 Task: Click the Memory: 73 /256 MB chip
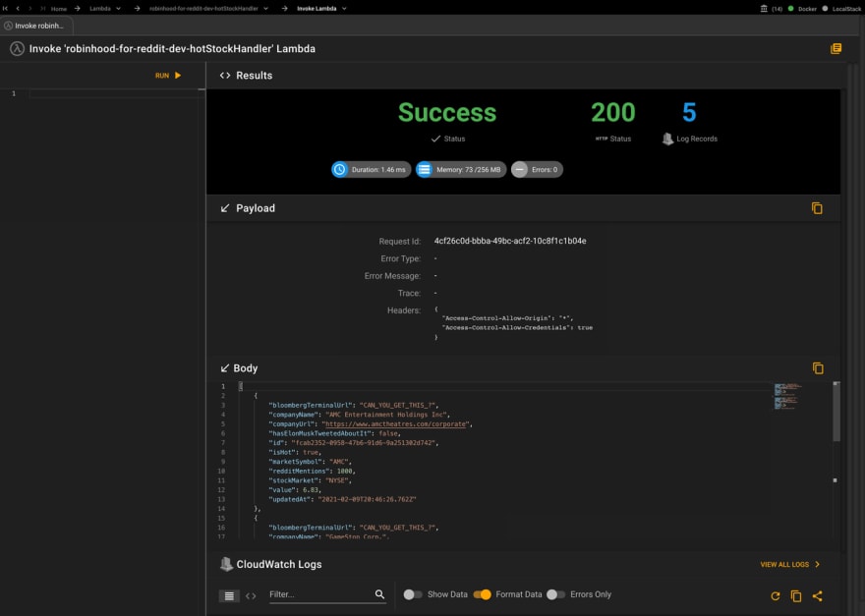[x=461, y=169]
